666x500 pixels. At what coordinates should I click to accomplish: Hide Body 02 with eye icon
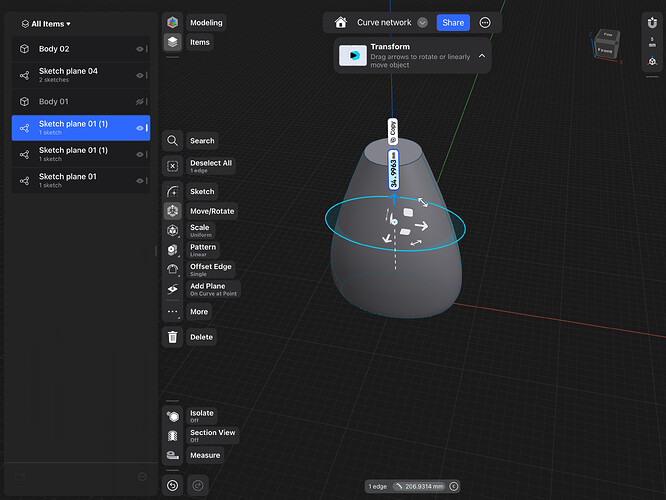139,49
